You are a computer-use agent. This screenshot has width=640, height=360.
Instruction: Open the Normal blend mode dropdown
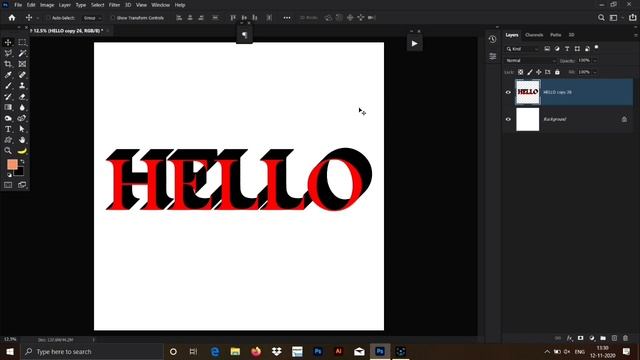pos(531,61)
